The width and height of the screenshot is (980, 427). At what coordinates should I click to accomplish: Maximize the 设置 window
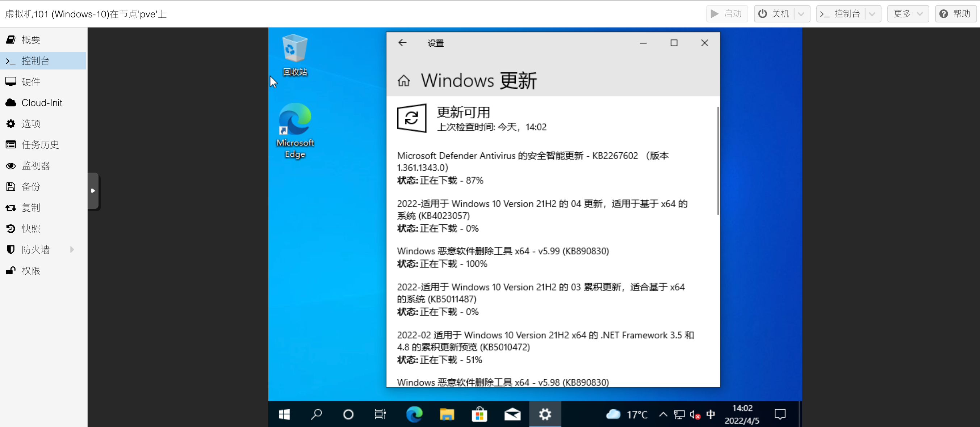pyautogui.click(x=674, y=43)
